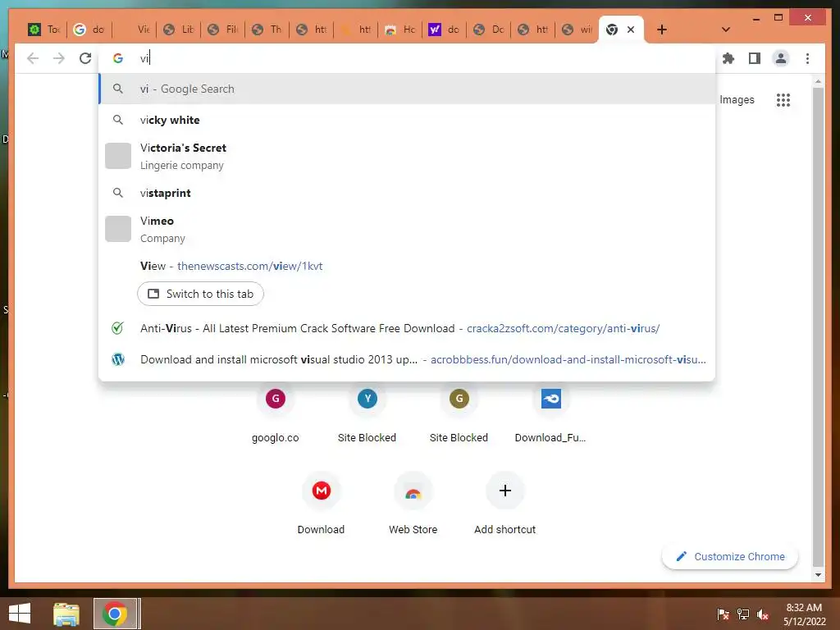Switch to the 'Vie' tab
The width and height of the screenshot is (840, 630).
(x=134, y=30)
